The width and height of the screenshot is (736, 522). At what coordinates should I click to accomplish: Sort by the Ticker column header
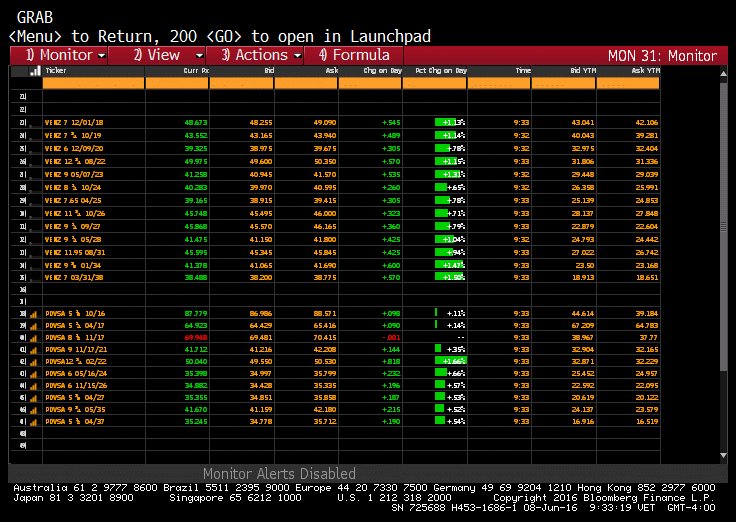[56, 70]
